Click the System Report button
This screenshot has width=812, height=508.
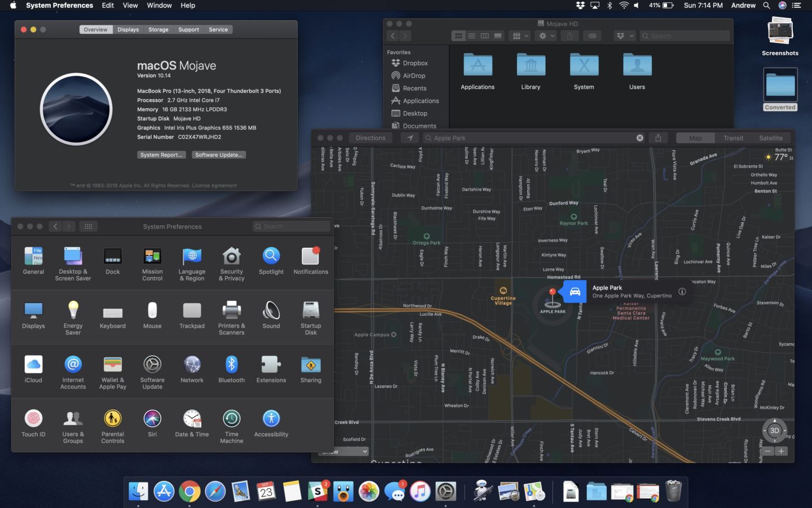click(x=161, y=155)
